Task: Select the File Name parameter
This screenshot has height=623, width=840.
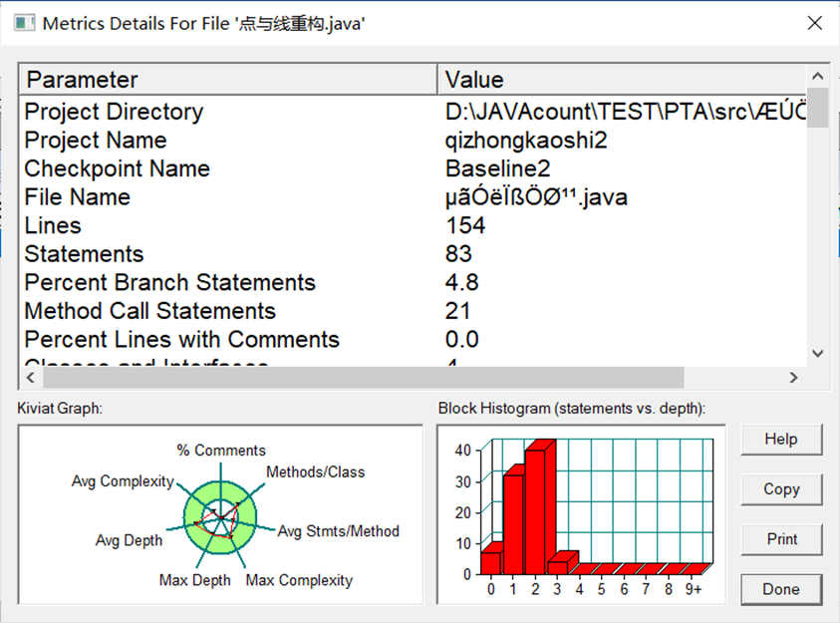Action: click(78, 197)
